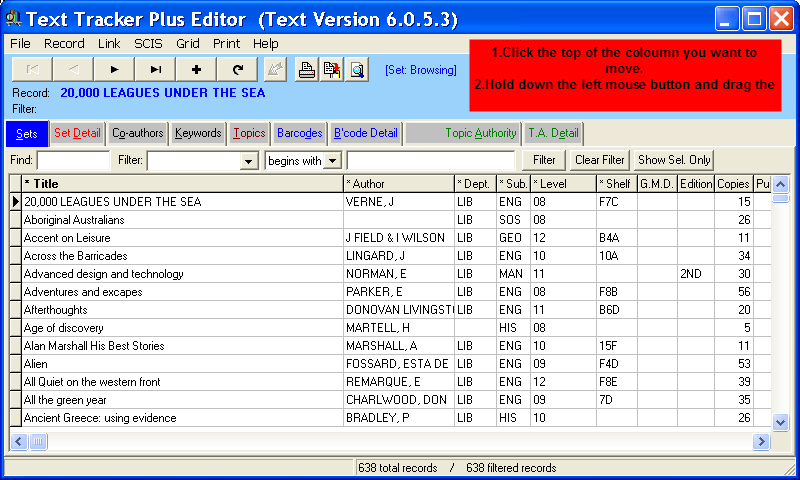
Task: Open the SCIS menu
Action: coord(148,43)
